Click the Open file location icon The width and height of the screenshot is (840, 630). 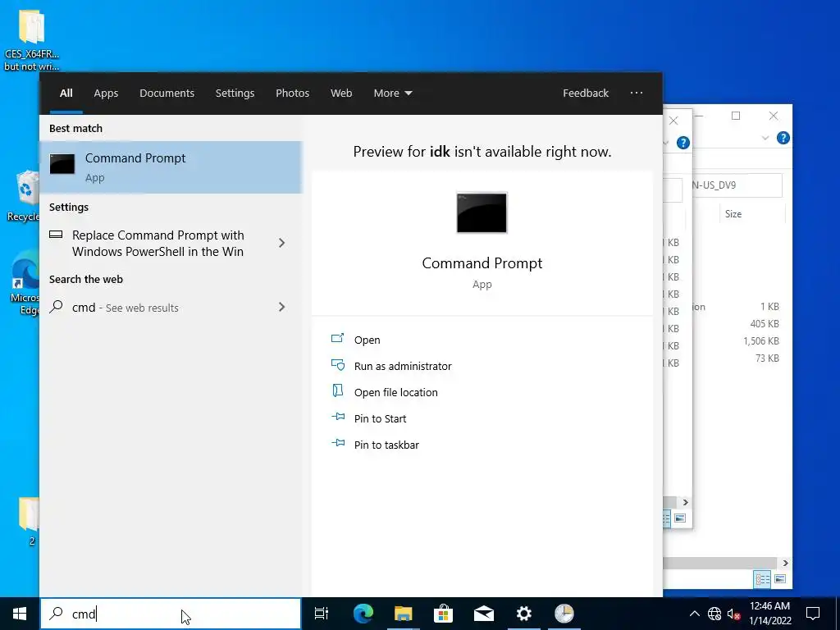pyautogui.click(x=337, y=391)
